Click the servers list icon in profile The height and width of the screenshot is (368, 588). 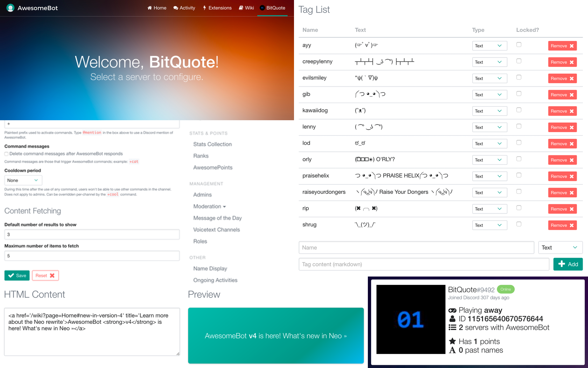click(x=453, y=327)
